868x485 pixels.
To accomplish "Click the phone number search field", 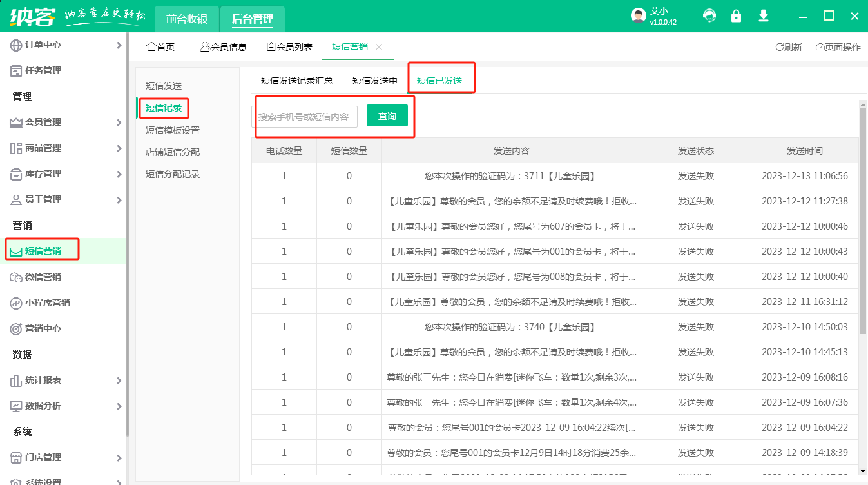I will (x=304, y=117).
